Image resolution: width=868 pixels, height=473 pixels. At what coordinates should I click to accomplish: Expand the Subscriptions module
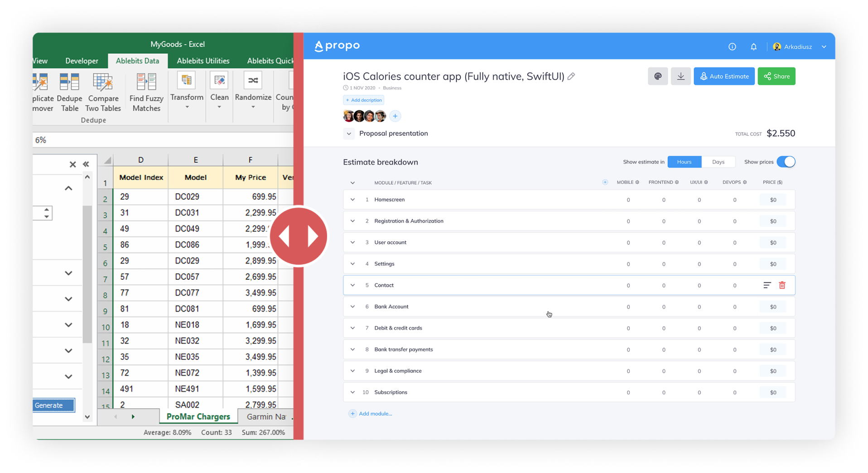[x=352, y=392]
